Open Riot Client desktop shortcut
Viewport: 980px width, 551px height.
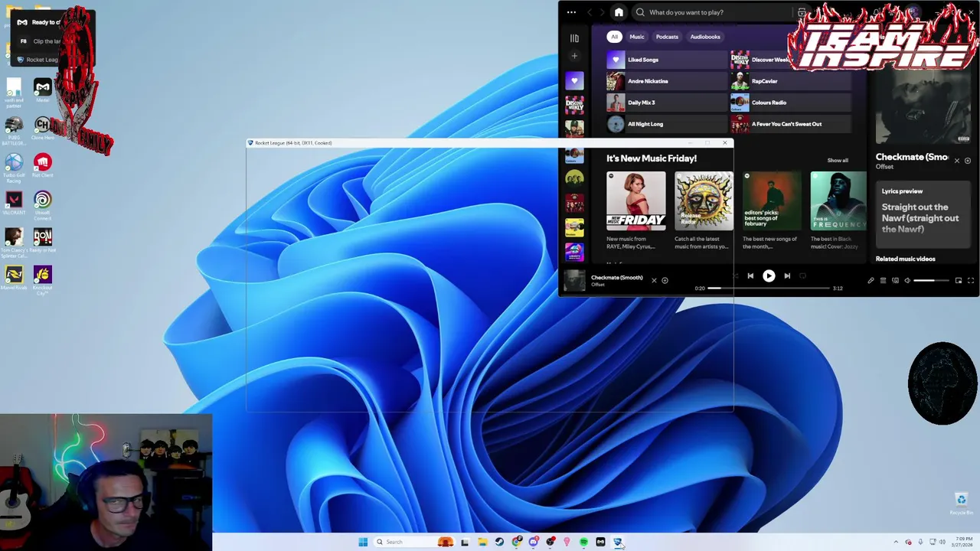(43, 165)
